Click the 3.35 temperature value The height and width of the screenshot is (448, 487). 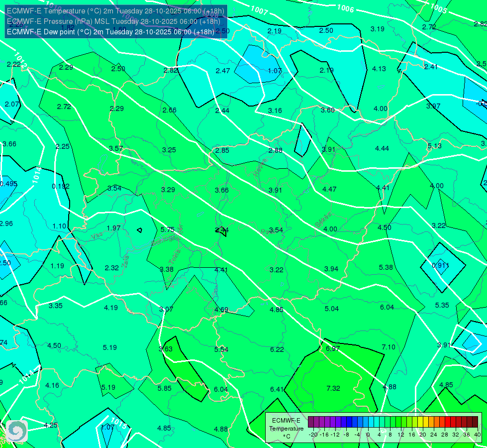click(56, 306)
